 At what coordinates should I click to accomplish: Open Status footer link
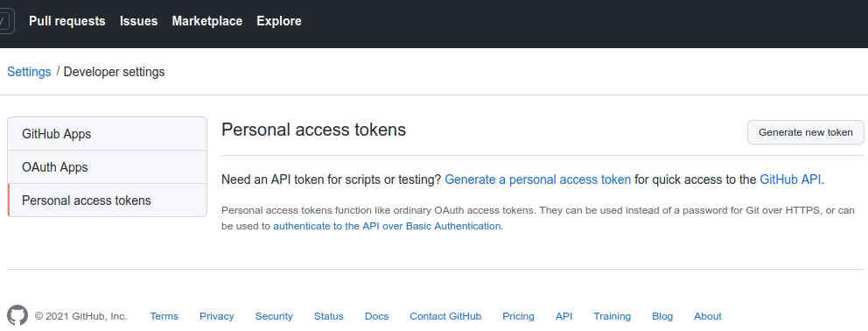click(x=329, y=316)
